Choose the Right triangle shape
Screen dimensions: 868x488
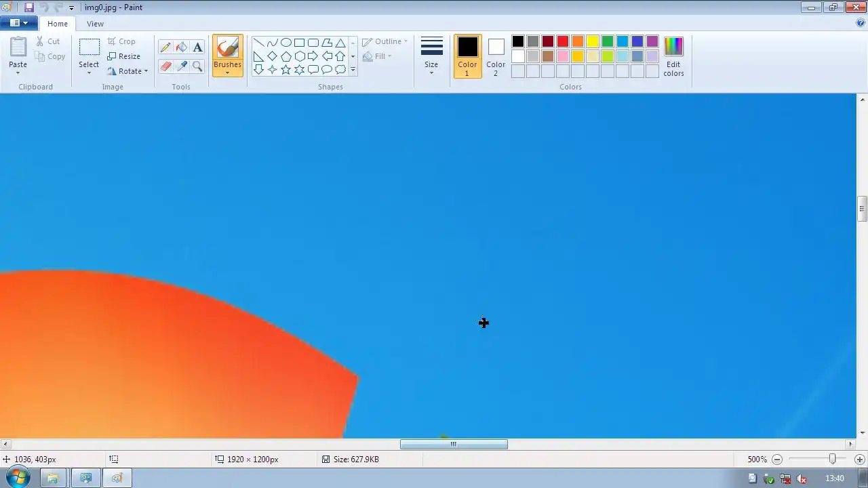[258, 56]
